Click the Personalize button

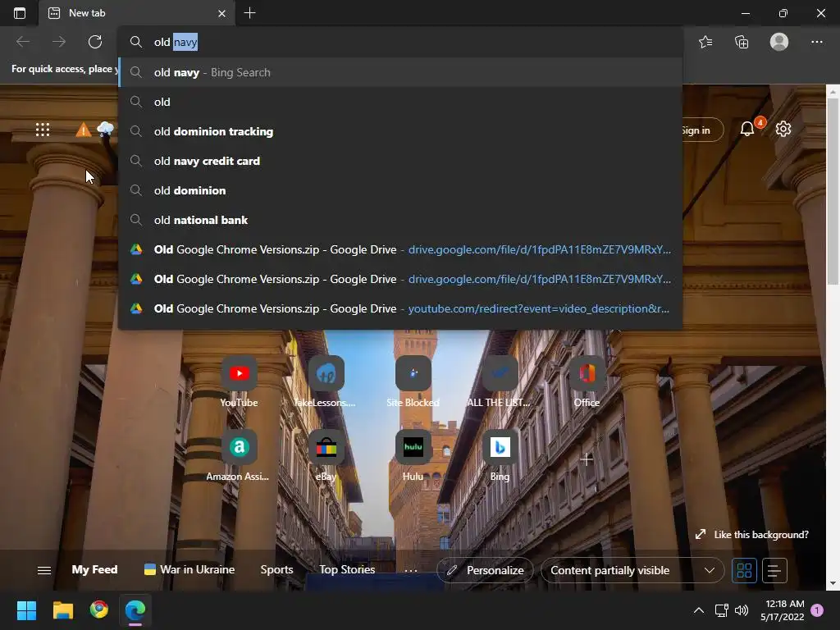[x=485, y=571]
